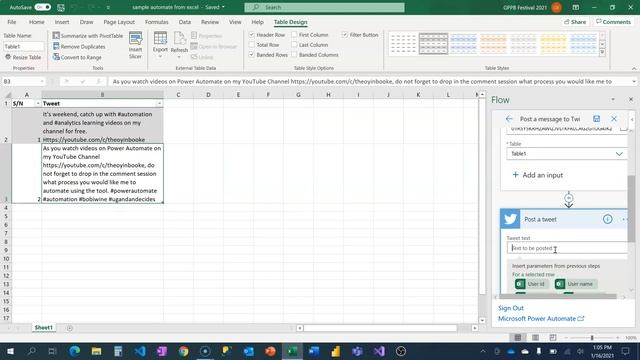Viewport: 640px width, 360px height.
Task: Click the Sign Out link
Action: [x=511, y=308]
